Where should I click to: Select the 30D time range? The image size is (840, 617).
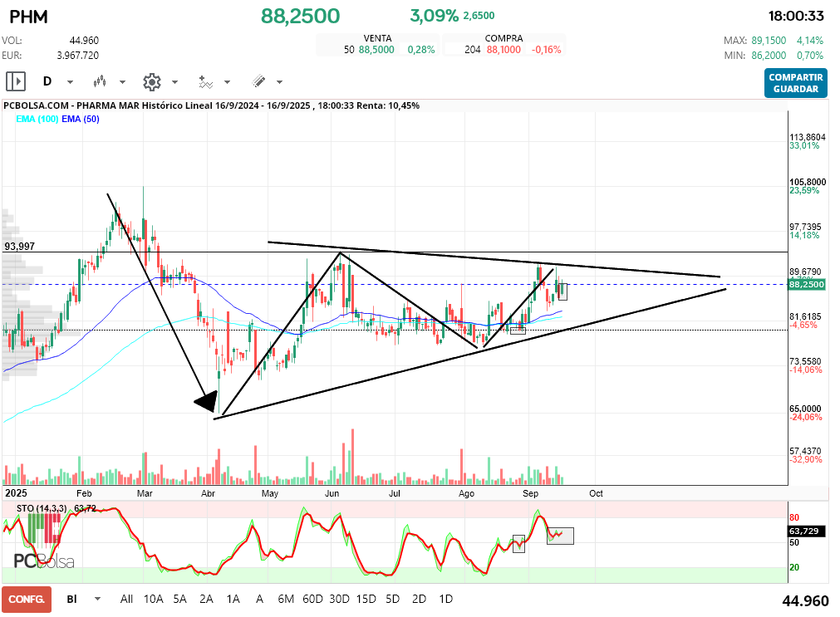tap(339, 599)
